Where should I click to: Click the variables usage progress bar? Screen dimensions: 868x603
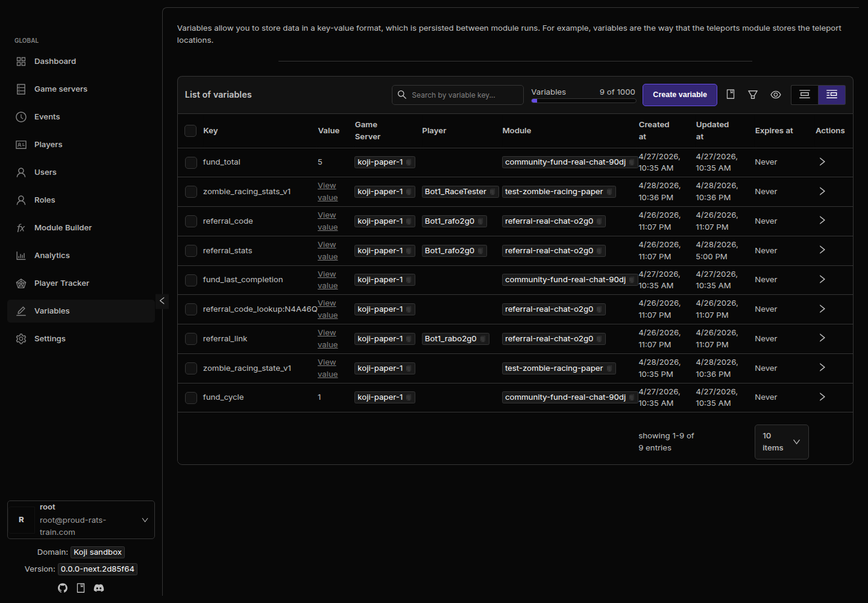click(x=583, y=101)
